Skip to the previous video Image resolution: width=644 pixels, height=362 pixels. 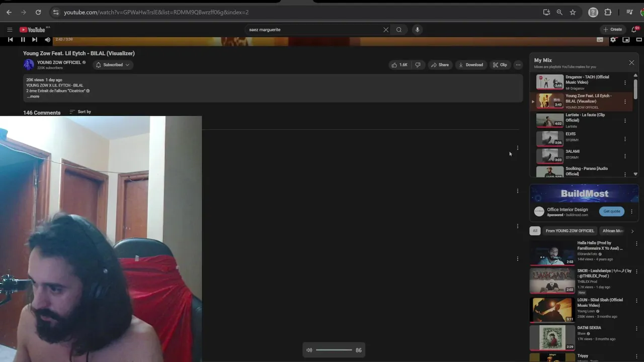click(x=10, y=39)
